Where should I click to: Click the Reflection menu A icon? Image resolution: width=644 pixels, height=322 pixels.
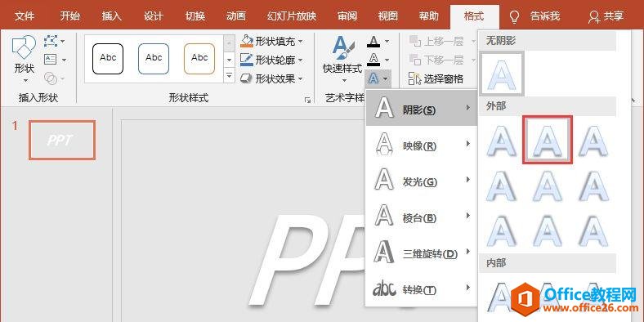384,144
